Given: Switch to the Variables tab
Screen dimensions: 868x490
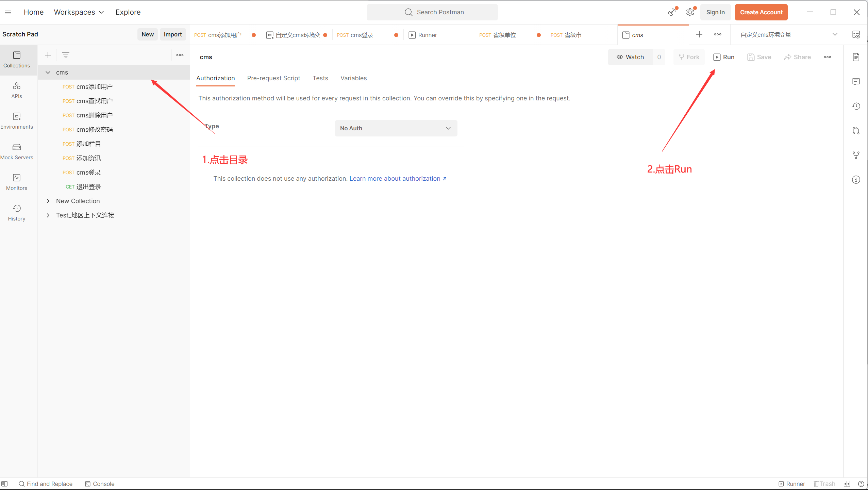Looking at the screenshot, I should [x=353, y=78].
